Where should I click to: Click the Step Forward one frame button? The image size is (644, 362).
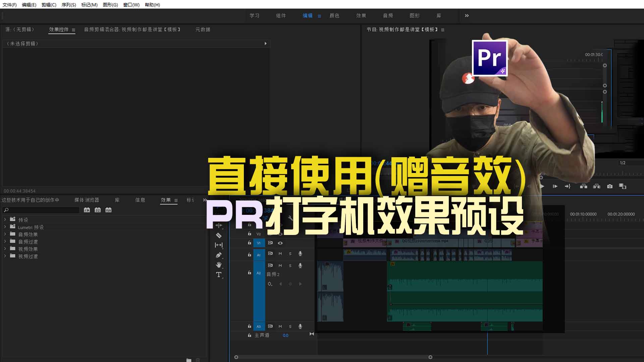[555, 186]
